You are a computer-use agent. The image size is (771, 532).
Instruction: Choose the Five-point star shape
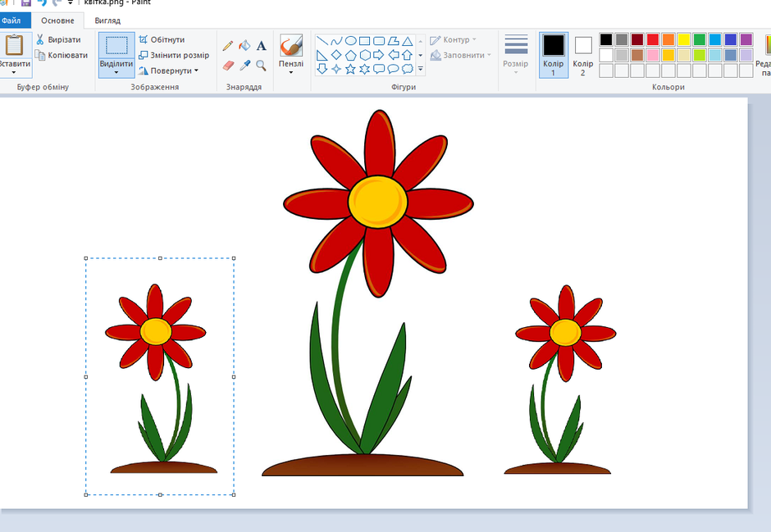point(350,69)
